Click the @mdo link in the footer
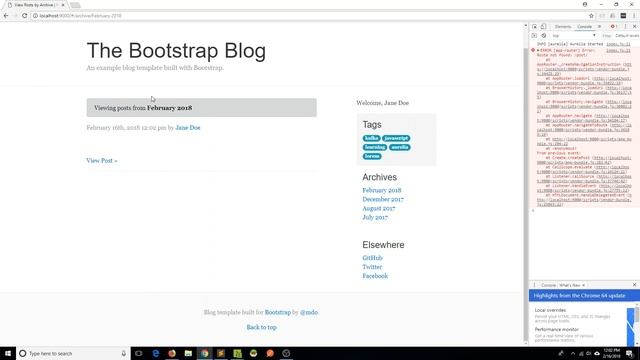Image resolution: width=640 pixels, height=360 pixels. click(x=309, y=312)
